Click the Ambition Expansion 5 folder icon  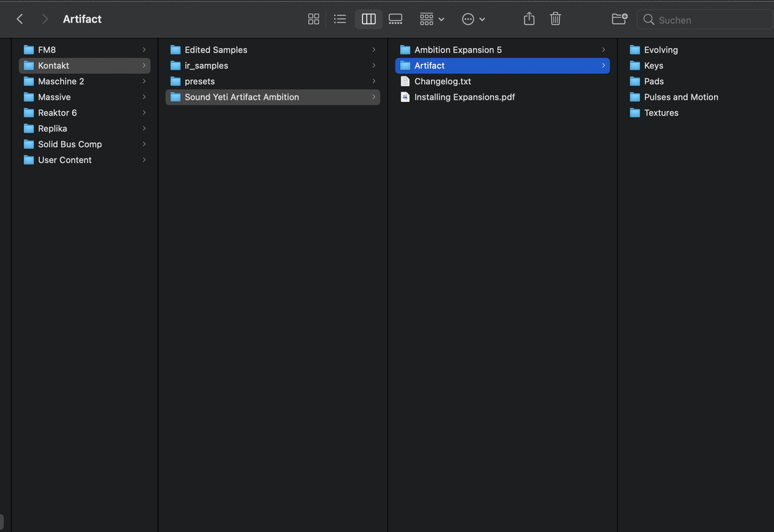point(405,50)
